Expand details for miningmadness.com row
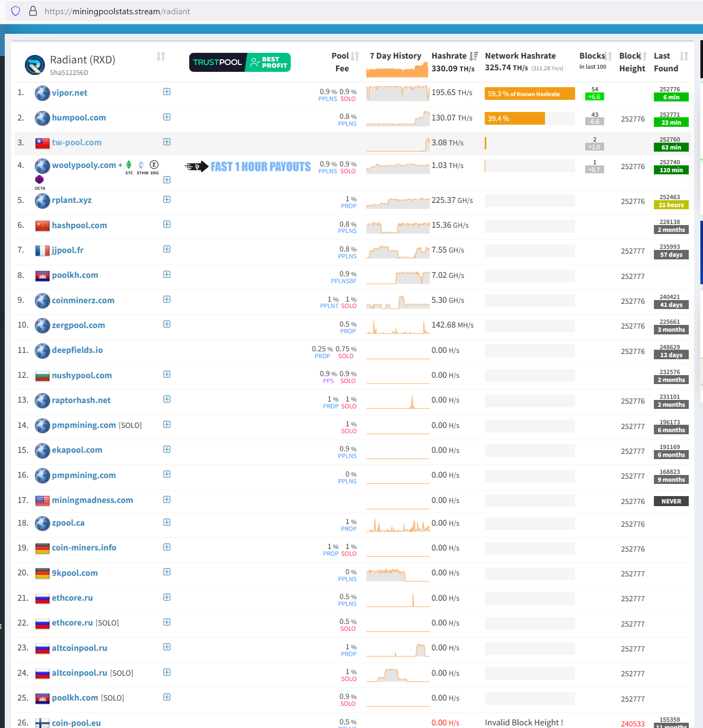Screen dimensions: 703x728 coord(167,499)
